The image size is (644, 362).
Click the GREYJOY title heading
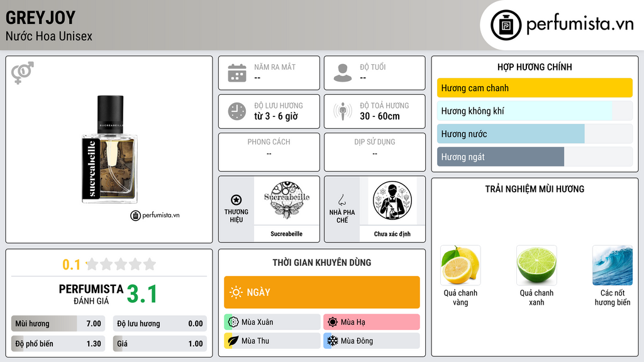(41, 18)
